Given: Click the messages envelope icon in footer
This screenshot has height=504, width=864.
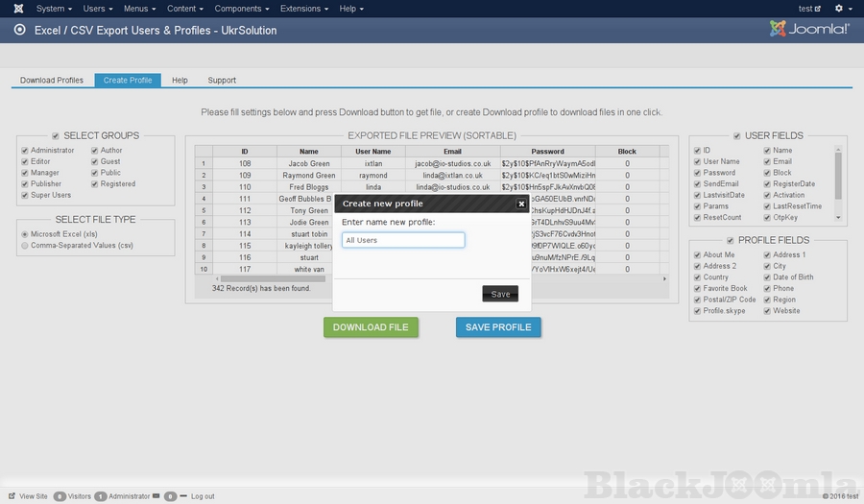Looking at the screenshot, I should coord(156,496).
